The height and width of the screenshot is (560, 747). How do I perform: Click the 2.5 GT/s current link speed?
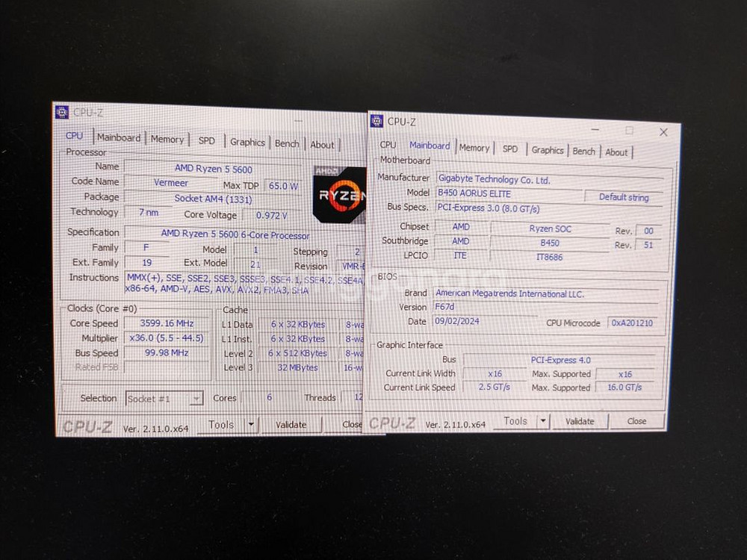coord(495,387)
